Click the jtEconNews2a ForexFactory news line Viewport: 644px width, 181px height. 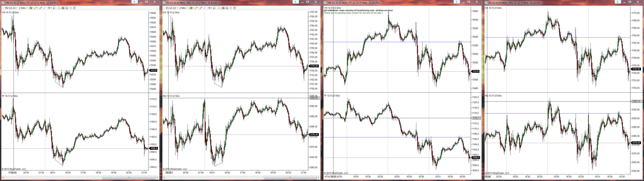click(358, 11)
